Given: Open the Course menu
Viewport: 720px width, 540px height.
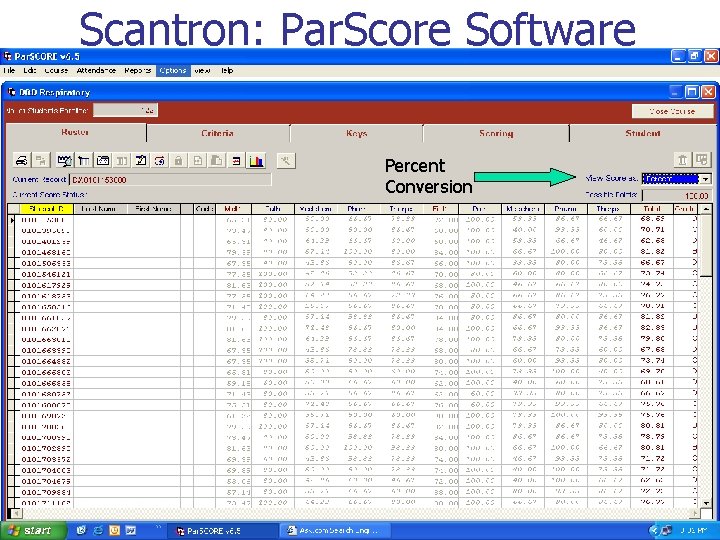Looking at the screenshot, I should [56, 71].
